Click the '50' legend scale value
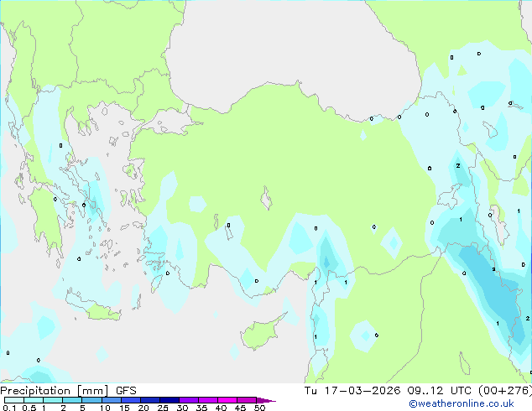532x411 pixels. pyautogui.click(x=259, y=408)
